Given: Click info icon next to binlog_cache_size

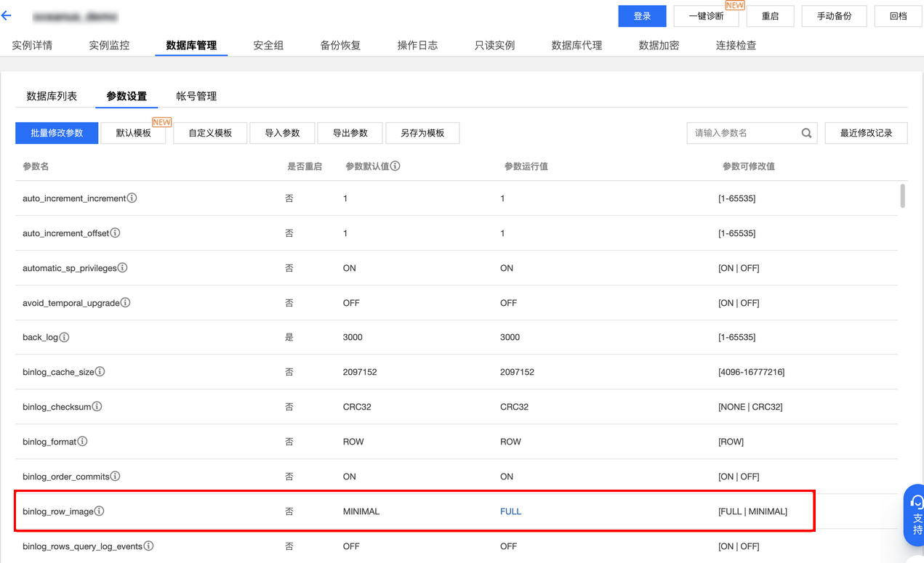Looking at the screenshot, I should 100,372.
